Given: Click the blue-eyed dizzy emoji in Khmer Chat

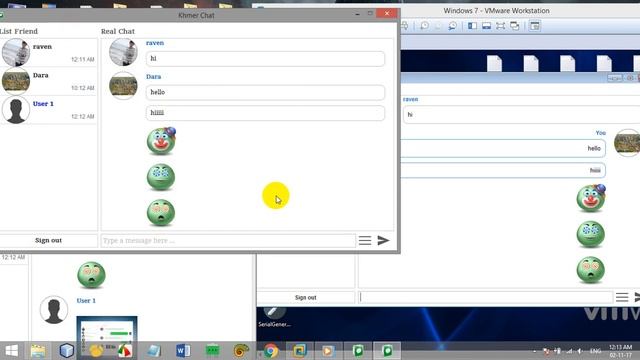Looking at the screenshot, I should point(161,177).
